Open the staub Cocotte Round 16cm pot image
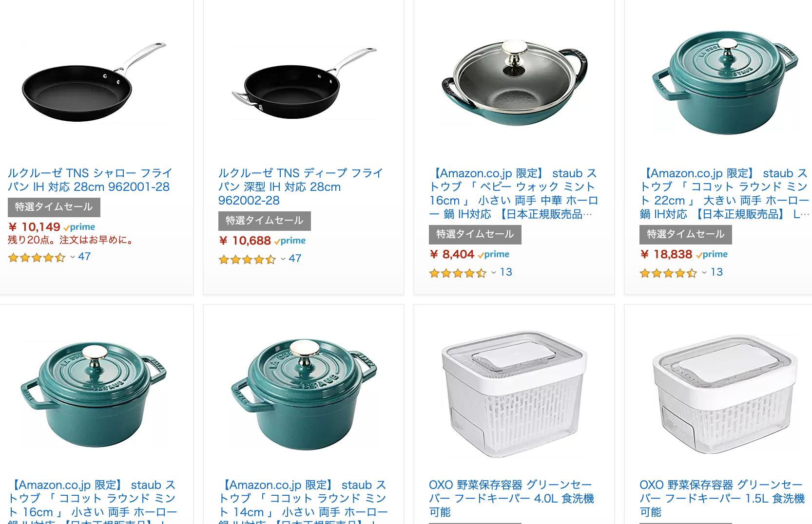 (95, 395)
